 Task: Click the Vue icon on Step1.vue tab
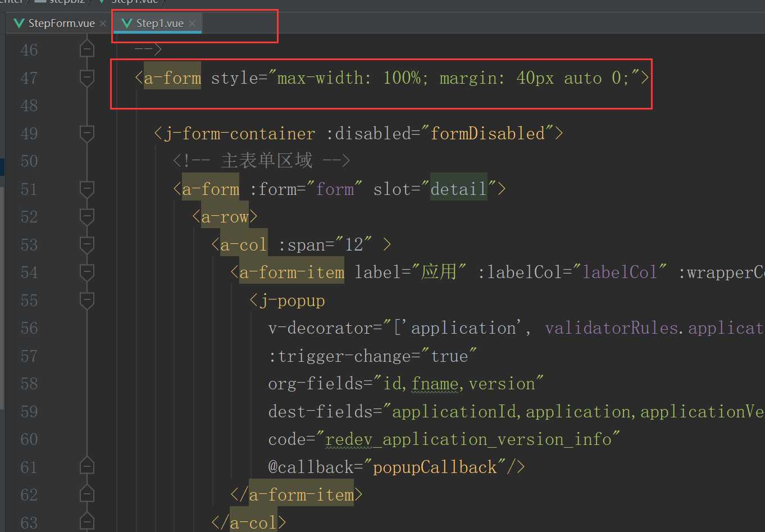(127, 24)
